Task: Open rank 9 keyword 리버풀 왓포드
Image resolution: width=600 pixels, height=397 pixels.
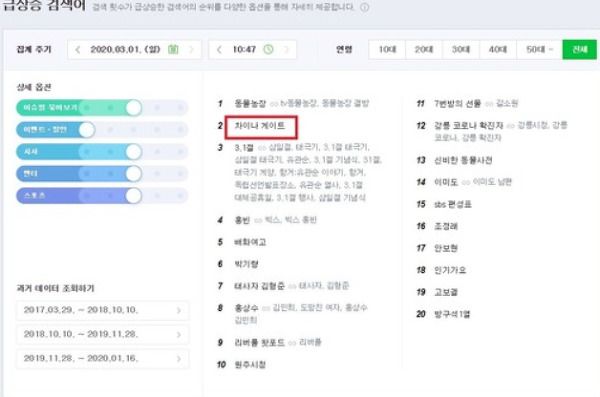Action: [259, 342]
